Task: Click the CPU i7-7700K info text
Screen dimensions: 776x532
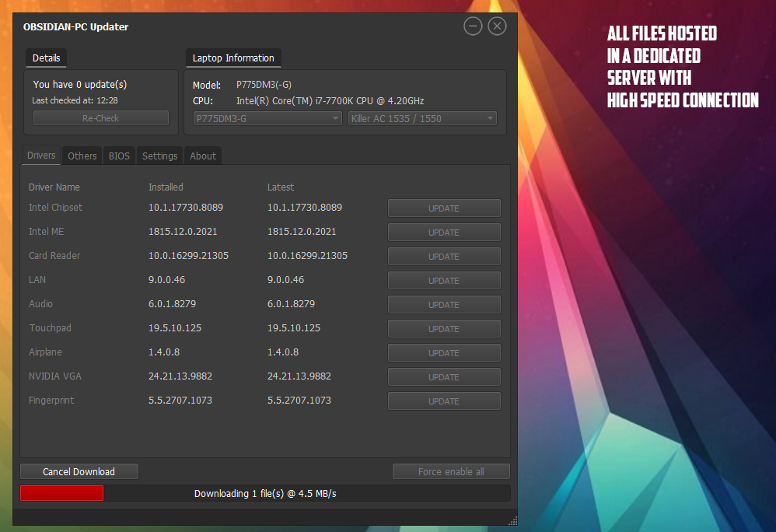Action: pyautogui.click(x=330, y=101)
